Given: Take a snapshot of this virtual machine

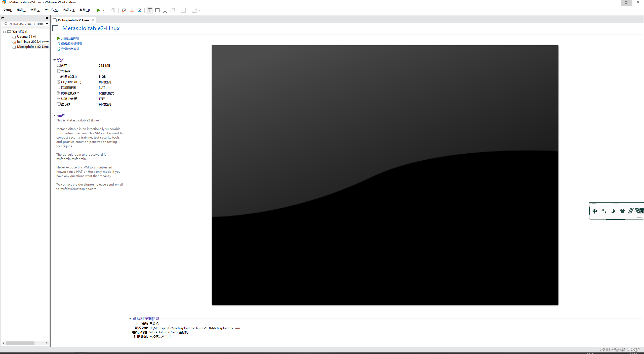Looking at the screenshot, I should point(124,10).
